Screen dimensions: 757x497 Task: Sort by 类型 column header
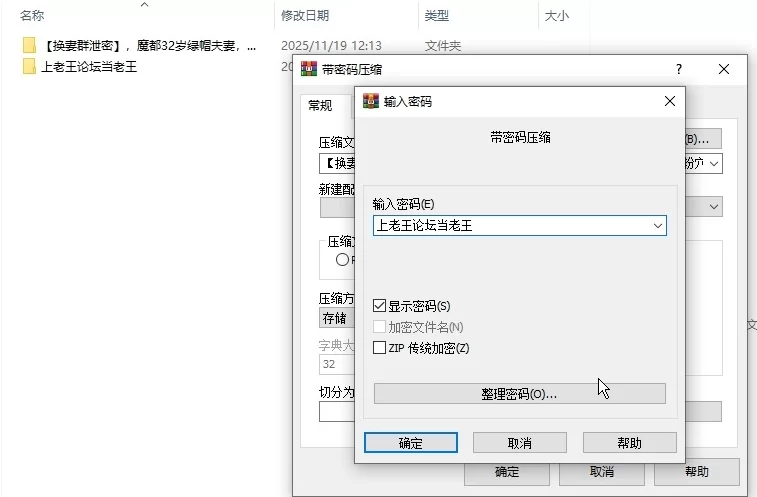pos(437,15)
